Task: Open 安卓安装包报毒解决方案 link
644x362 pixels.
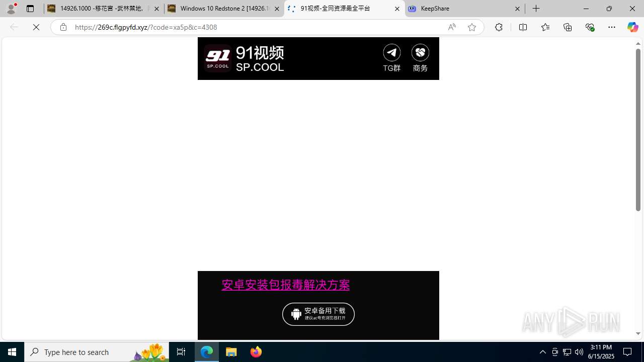Action: coord(285,285)
